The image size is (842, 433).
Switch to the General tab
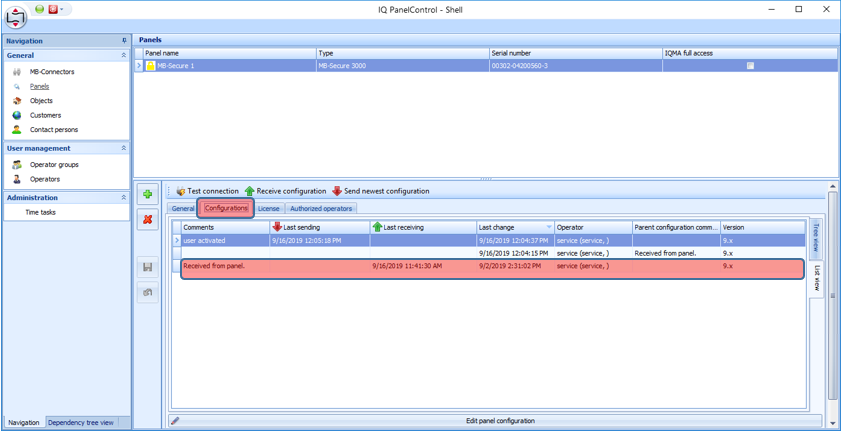[183, 208]
